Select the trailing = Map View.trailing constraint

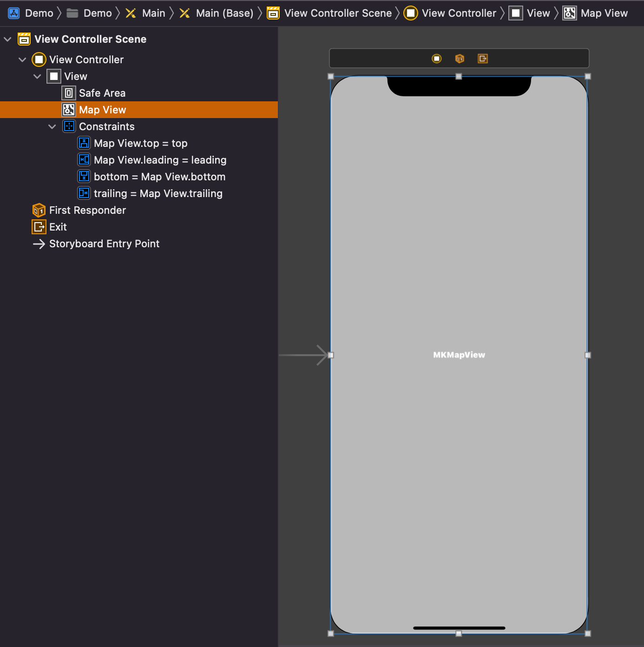click(x=158, y=193)
